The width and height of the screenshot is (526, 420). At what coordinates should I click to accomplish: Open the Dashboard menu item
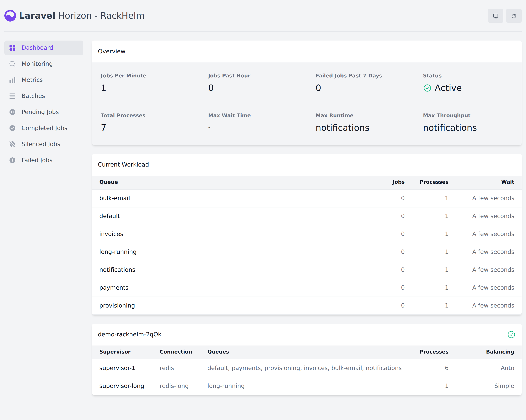point(44,48)
